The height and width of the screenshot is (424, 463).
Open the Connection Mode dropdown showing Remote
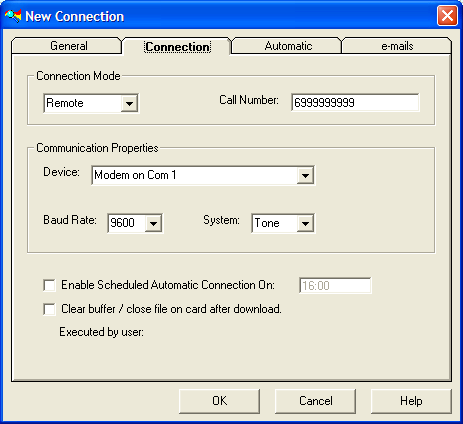91,103
